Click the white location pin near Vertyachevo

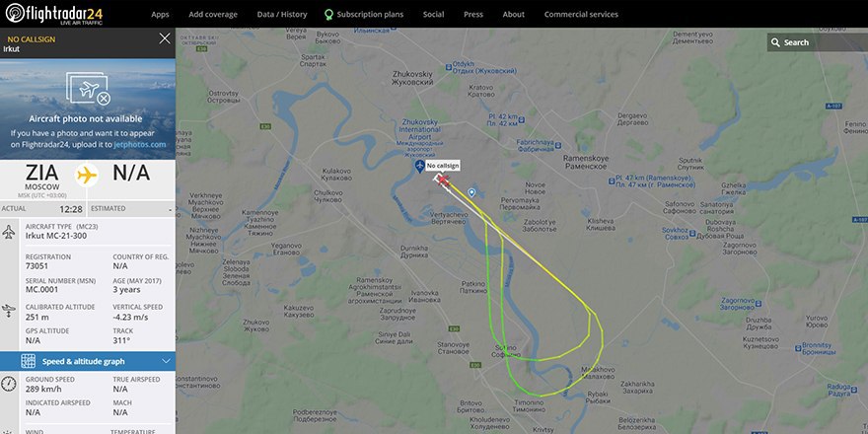coord(471,192)
